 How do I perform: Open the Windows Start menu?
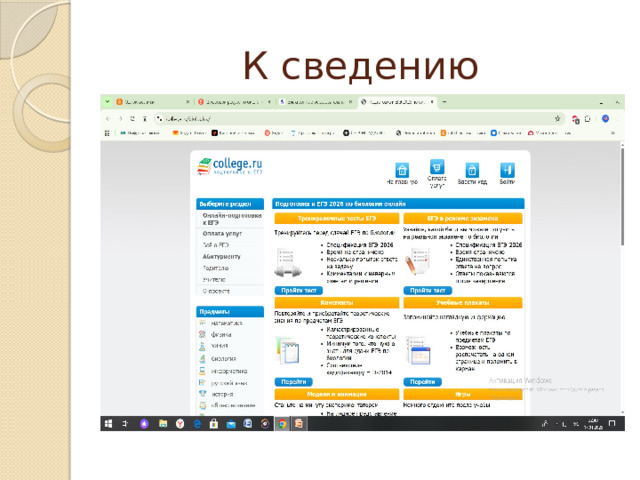pos(108,424)
